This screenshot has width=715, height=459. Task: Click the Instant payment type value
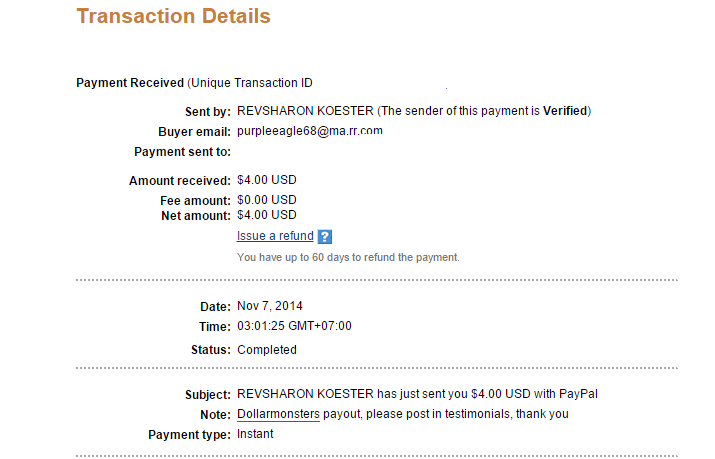[x=255, y=434]
